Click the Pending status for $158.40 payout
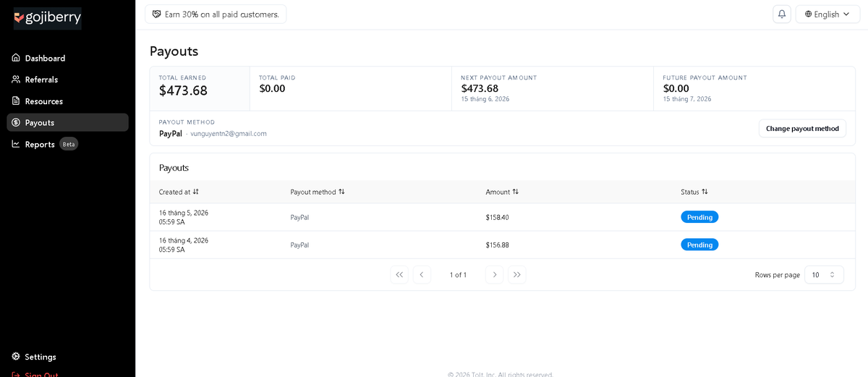 tap(699, 217)
